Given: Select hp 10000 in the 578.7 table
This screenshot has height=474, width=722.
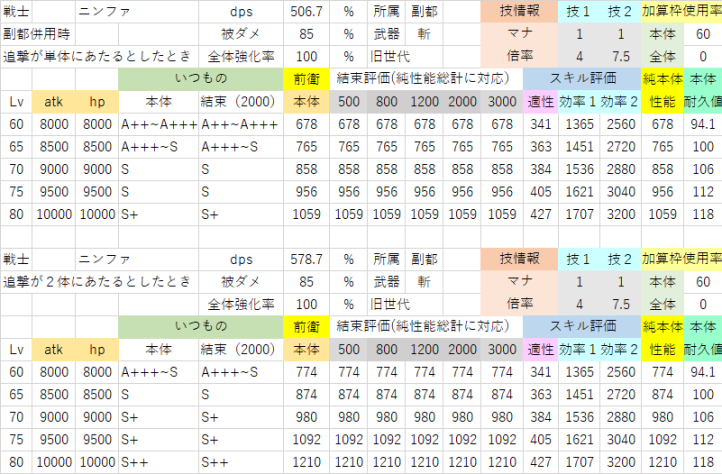Looking at the screenshot, I should 97,462.
